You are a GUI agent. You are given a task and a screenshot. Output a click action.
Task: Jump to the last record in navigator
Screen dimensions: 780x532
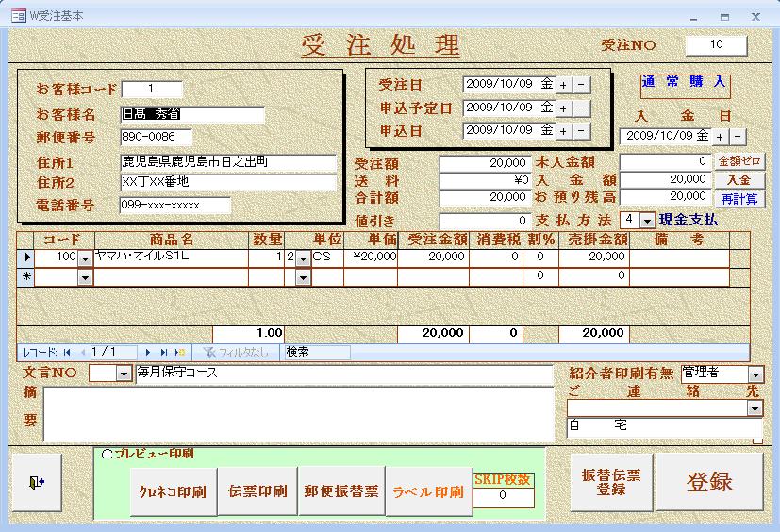coord(164,352)
